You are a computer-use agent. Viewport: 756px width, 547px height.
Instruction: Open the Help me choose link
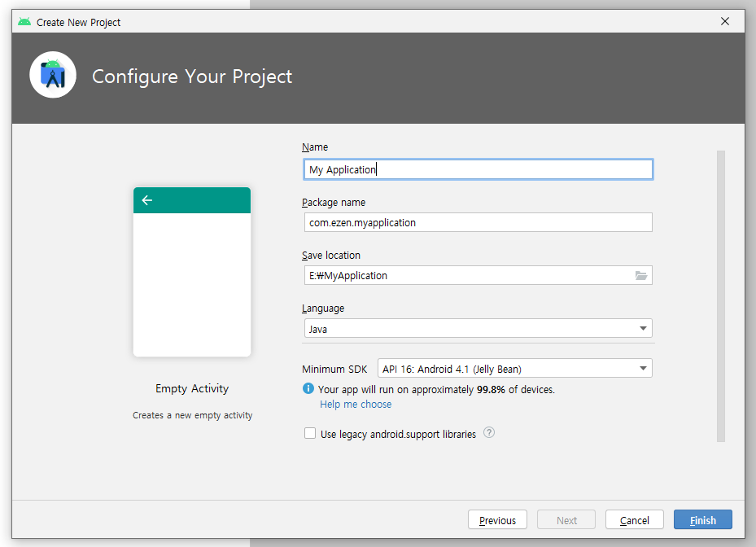(x=356, y=405)
